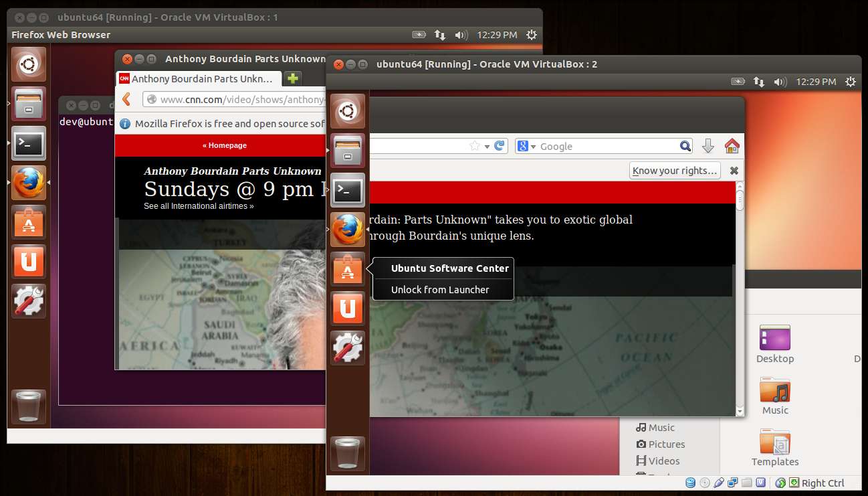Viewport: 868px width, 496px height.
Task: Launch Terminal from window 1 launcher
Action: 28,143
